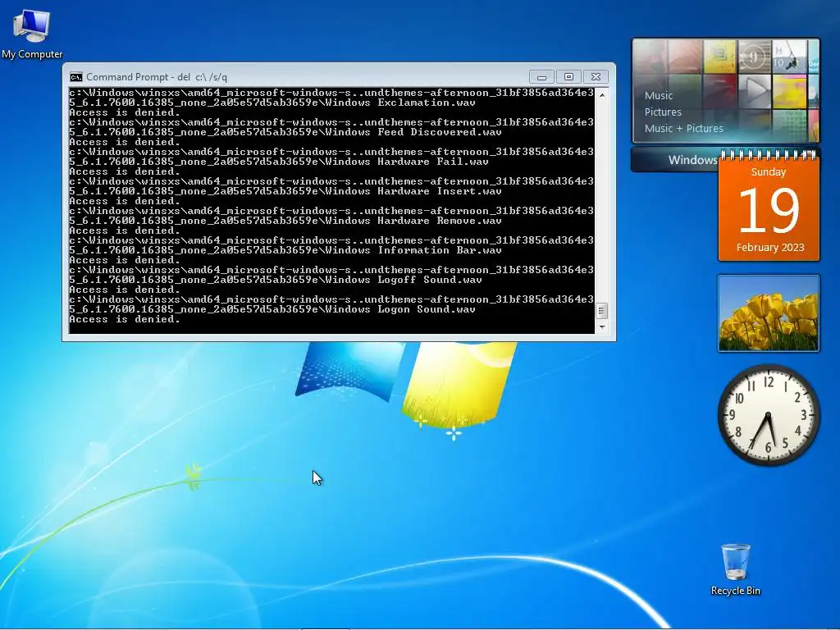The width and height of the screenshot is (840, 630).
Task: Click the Command Prompt scrollbar thumb
Action: [602, 311]
